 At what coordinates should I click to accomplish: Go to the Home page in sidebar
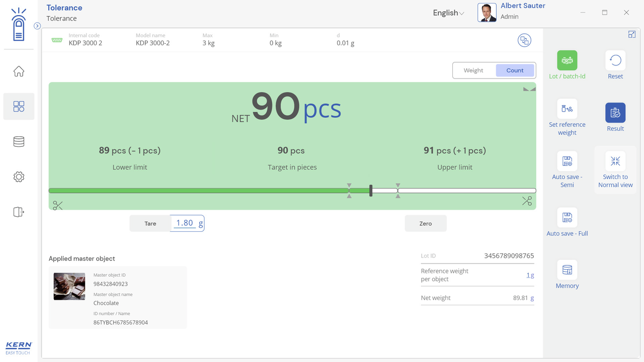(19, 71)
